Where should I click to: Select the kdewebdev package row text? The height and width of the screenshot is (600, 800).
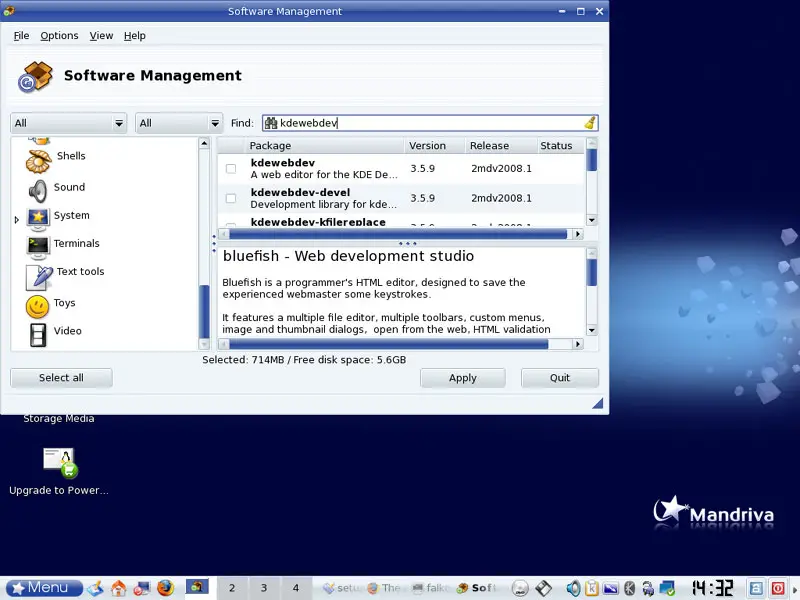point(324,169)
